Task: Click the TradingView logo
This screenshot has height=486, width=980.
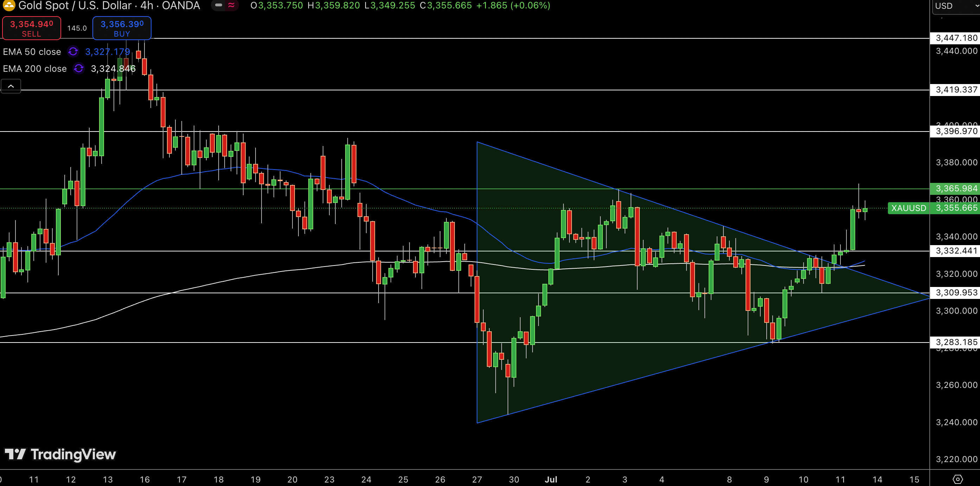Action: click(60, 454)
